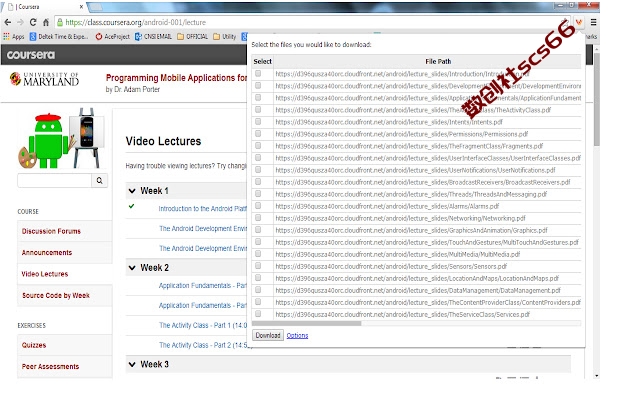This screenshot has width=640, height=400.
Task: Open Video Lectures in the sidebar
Action: (x=45, y=274)
